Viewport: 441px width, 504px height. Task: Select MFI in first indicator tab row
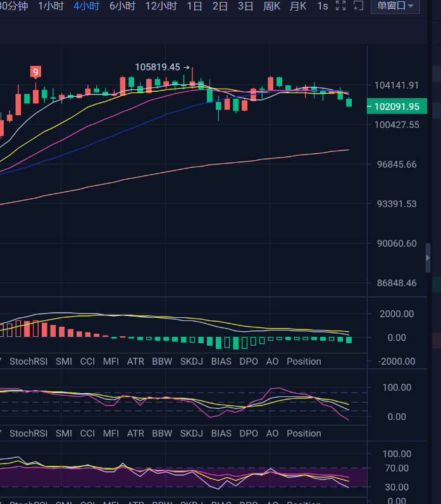click(x=111, y=362)
